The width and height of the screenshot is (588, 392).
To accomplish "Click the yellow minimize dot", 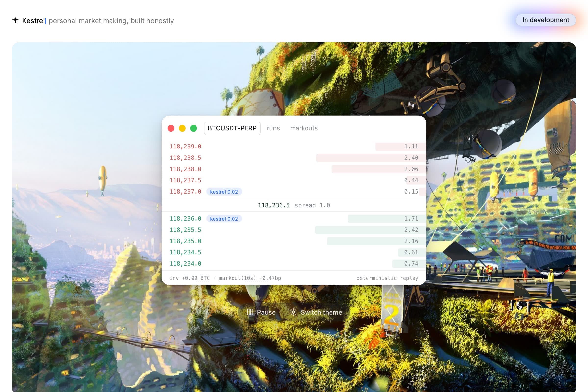I will (182, 128).
